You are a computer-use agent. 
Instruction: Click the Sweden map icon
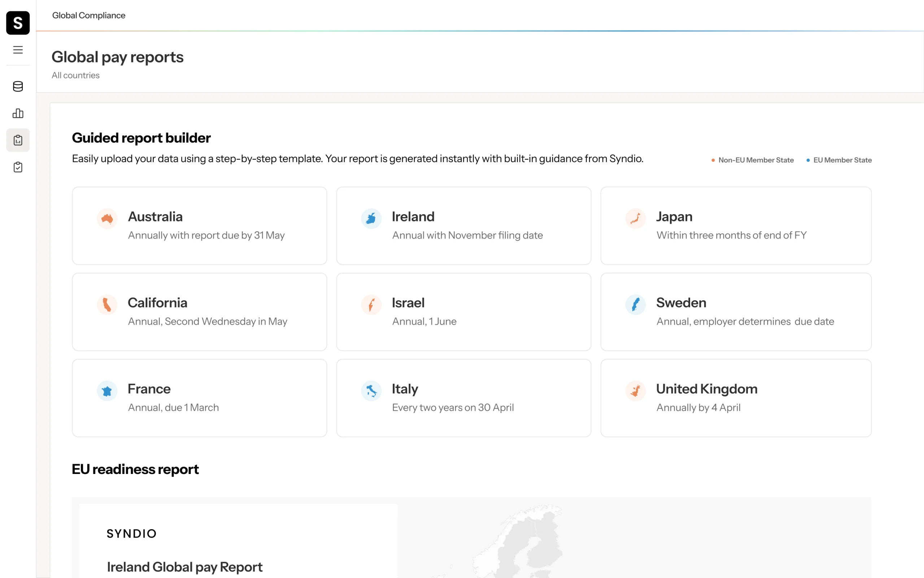[x=636, y=305]
